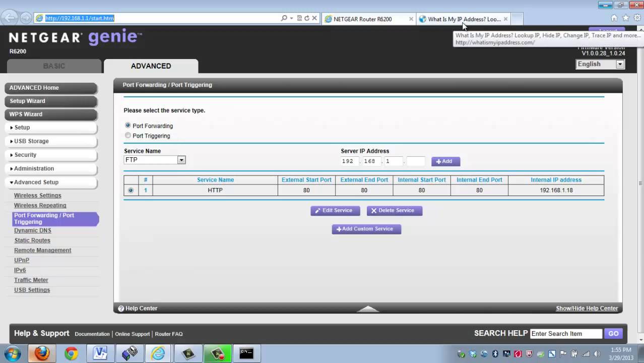Screen dimensions: 644x363
Task: Open the green recorder app in taskbar
Action: (217, 353)
